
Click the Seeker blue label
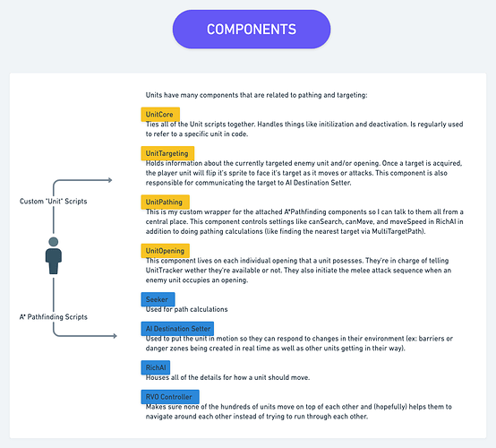coord(158,299)
